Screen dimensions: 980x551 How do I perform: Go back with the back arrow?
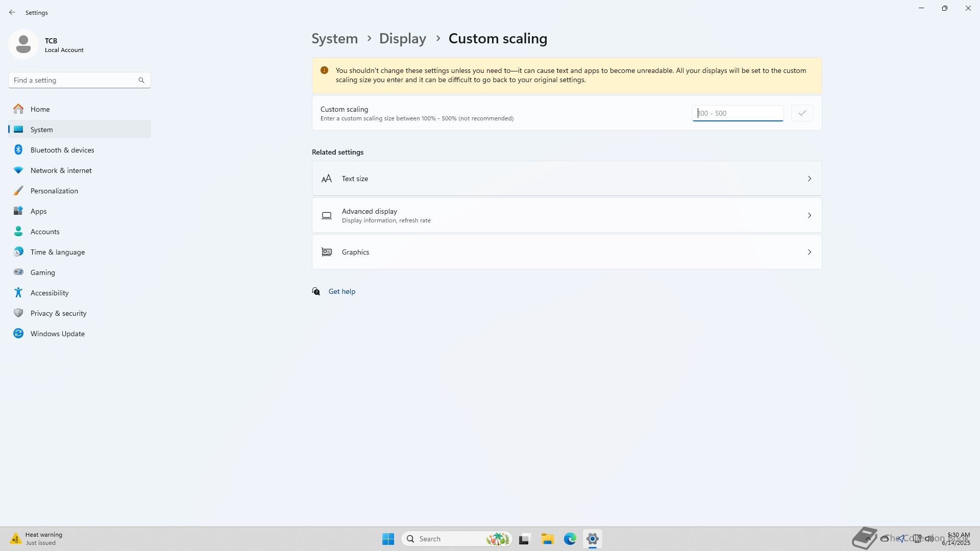(12, 12)
